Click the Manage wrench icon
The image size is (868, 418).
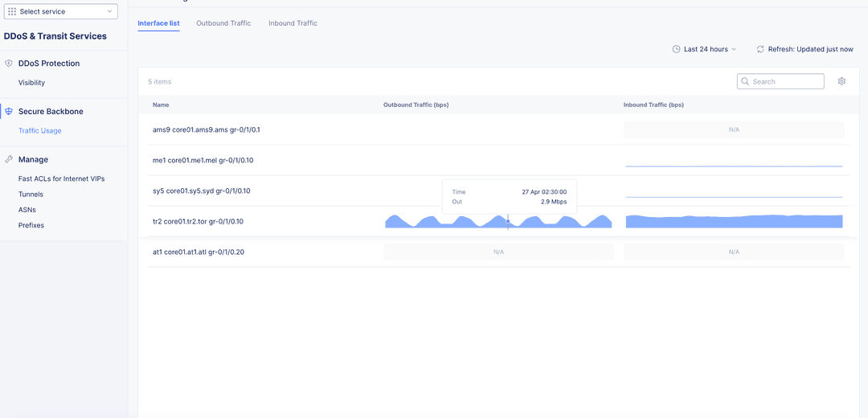tap(8, 159)
